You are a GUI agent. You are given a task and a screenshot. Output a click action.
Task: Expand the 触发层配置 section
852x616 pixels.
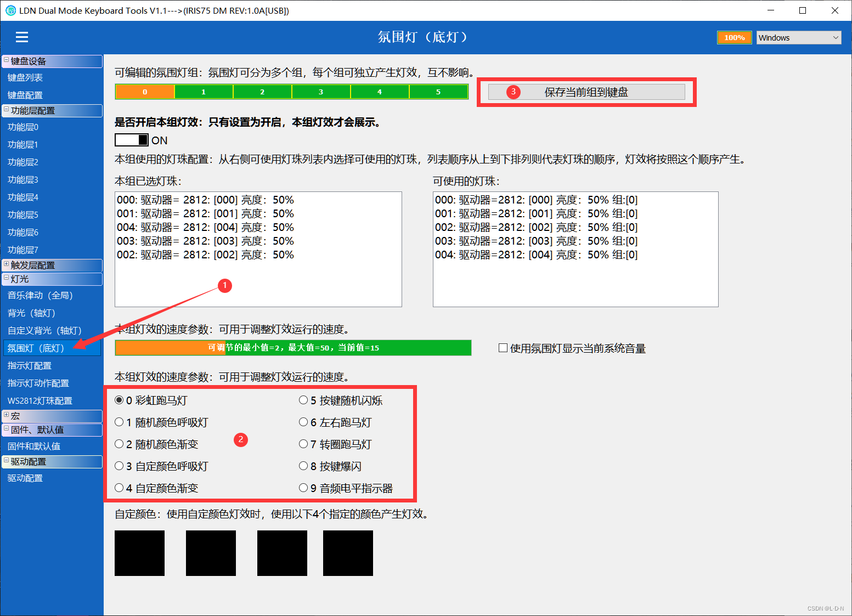(6, 264)
